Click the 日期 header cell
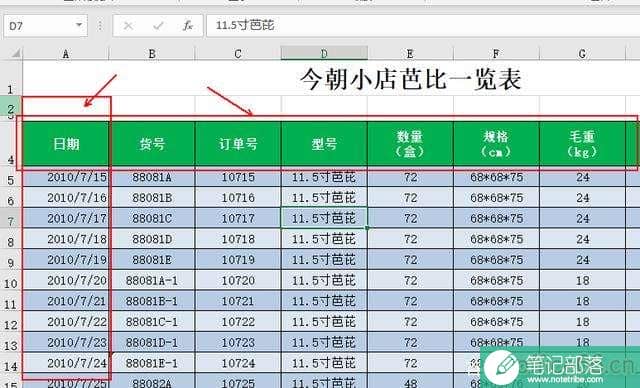 coord(66,144)
